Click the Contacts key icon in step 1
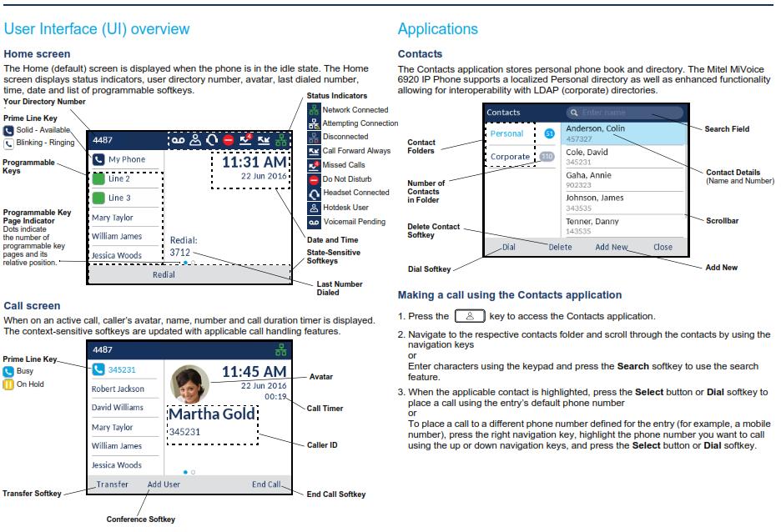Screen dimensions: 781x532 point(470,316)
